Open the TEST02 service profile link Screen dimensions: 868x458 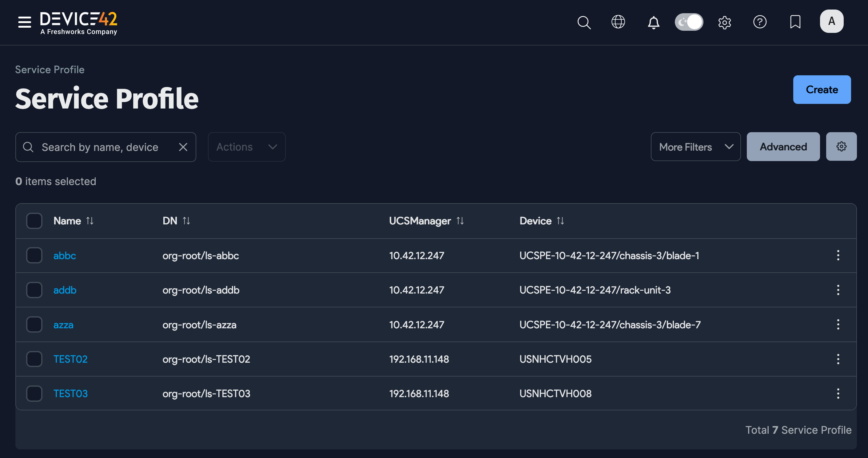[70, 359]
